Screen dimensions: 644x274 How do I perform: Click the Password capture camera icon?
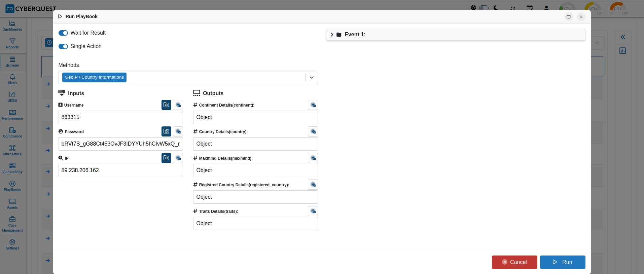click(166, 131)
